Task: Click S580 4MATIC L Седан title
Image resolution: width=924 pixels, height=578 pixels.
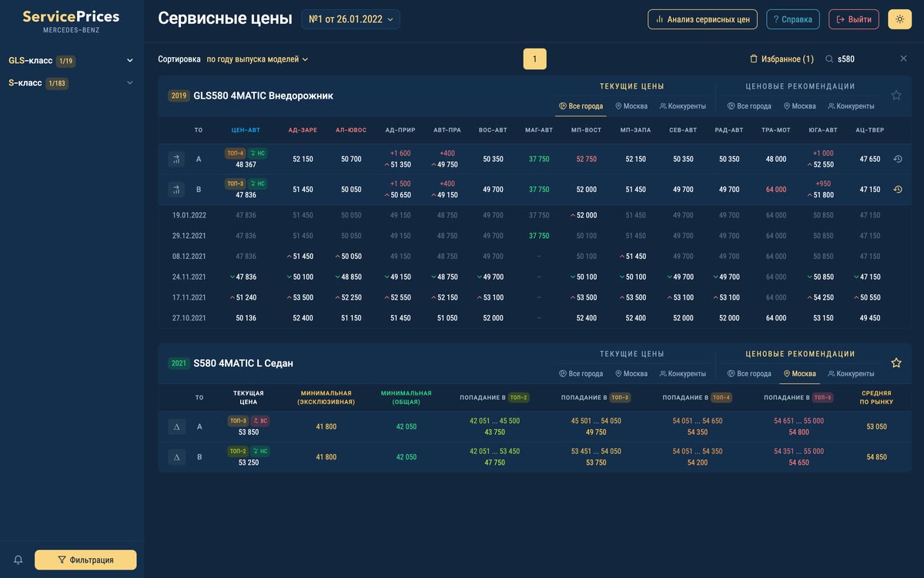Action: 243,363
